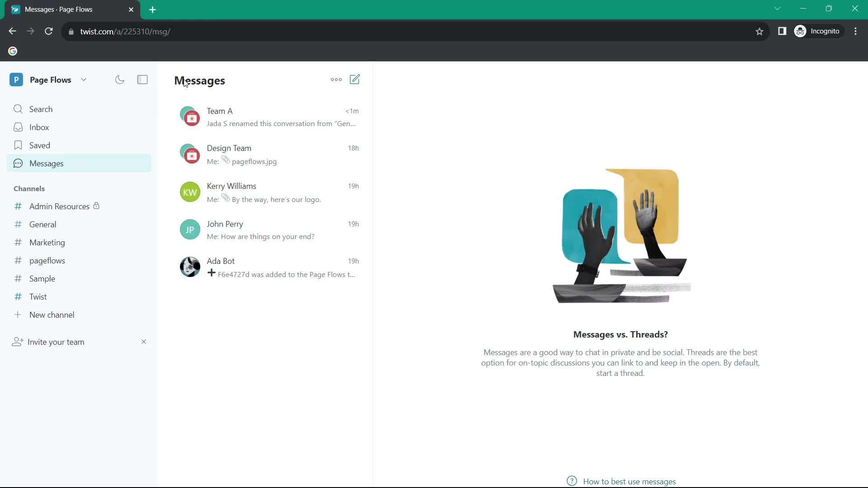
Task: Click the Saved icon in sidebar
Action: pos(18,145)
